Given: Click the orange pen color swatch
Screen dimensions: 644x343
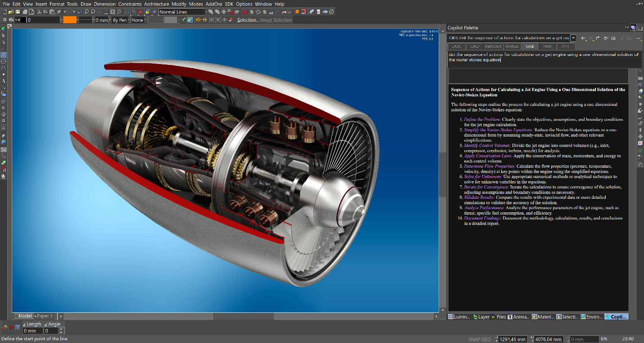Looking at the screenshot, I should click(70, 20).
